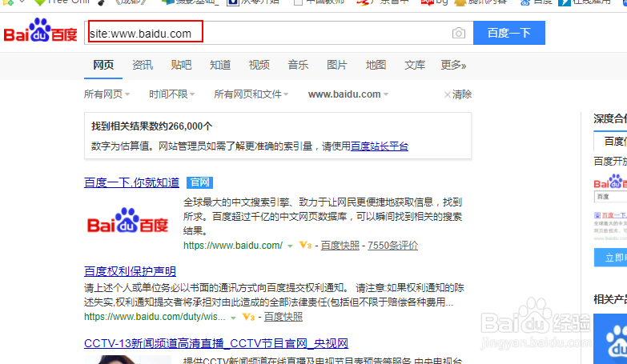
Task: Click the Baidu logo beside the search box
Action: (40, 30)
